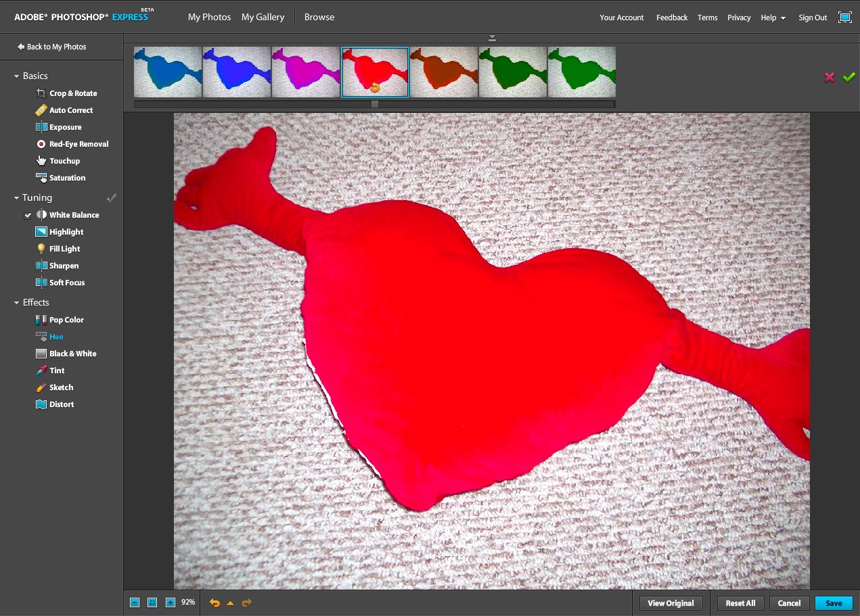
Task: Open the Distort effect icon
Action: point(41,404)
